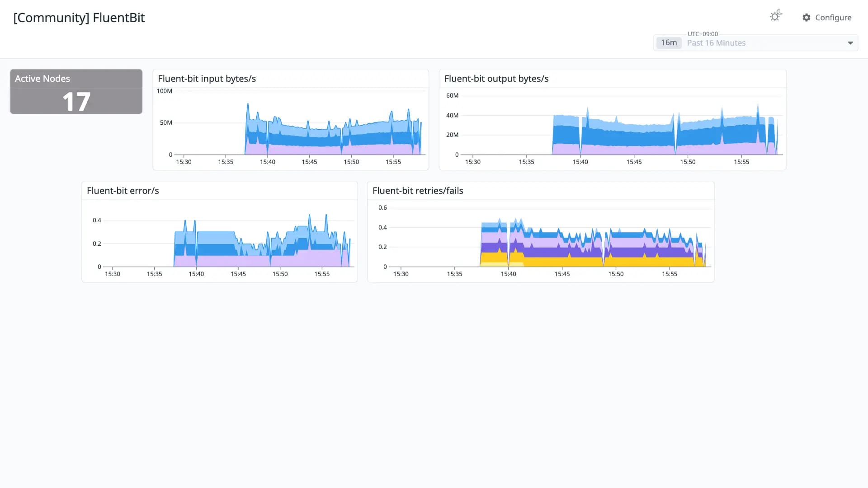868x488 pixels.
Task: Click the 15:55 tick on retries/fails chart
Action: tap(670, 274)
